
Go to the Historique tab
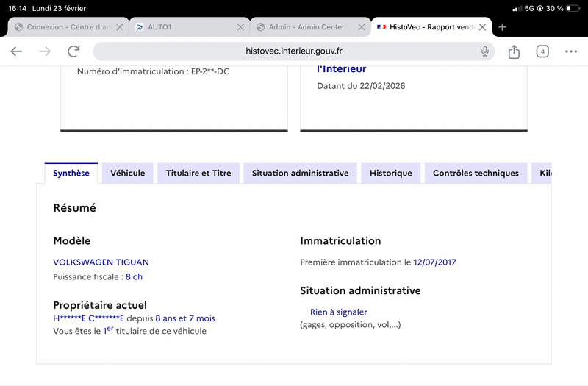click(390, 174)
